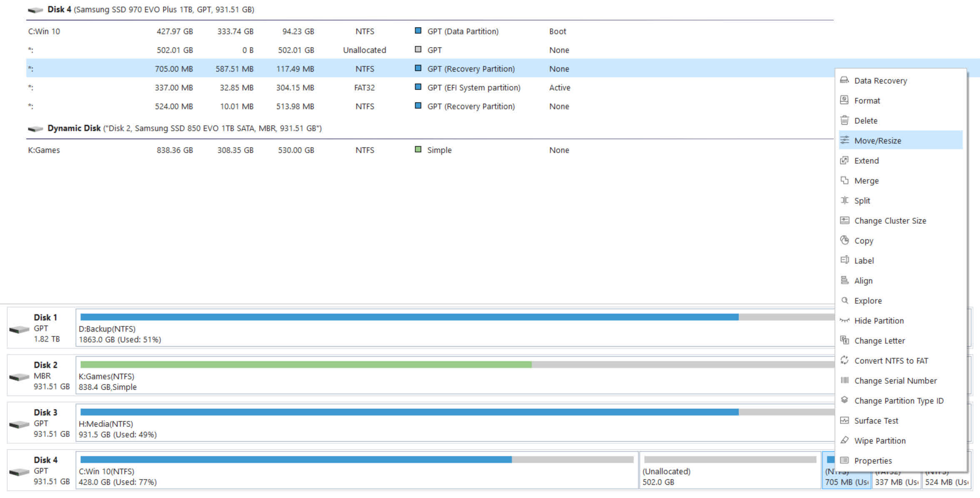Click the Data Recovery icon in context menu
The height and width of the screenshot is (498, 980).
(844, 80)
